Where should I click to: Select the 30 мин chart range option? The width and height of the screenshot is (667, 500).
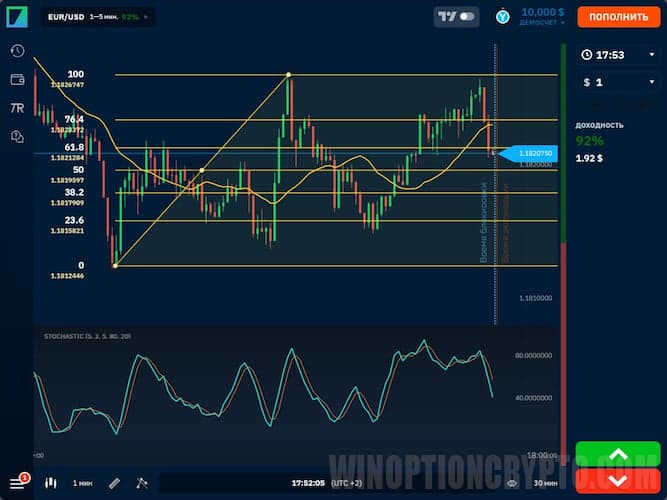pyautogui.click(x=545, y=482)
